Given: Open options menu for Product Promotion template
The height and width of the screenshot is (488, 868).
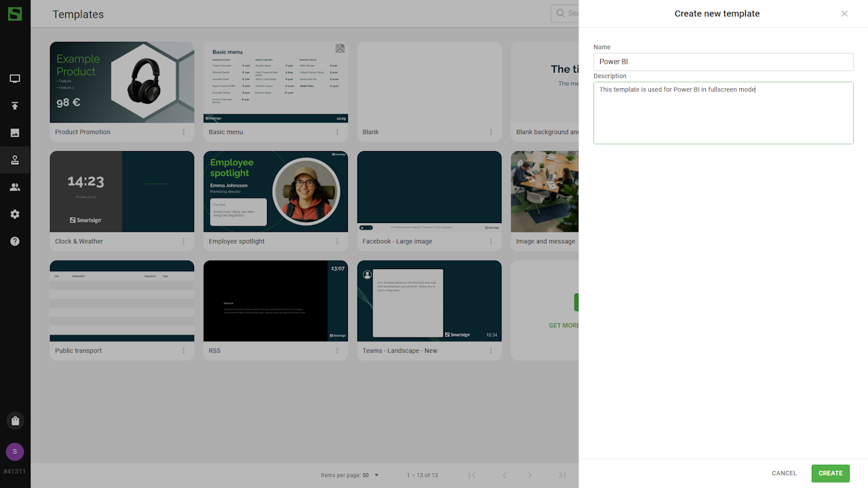Looking at the screenshot, I should tap(183, 132).
